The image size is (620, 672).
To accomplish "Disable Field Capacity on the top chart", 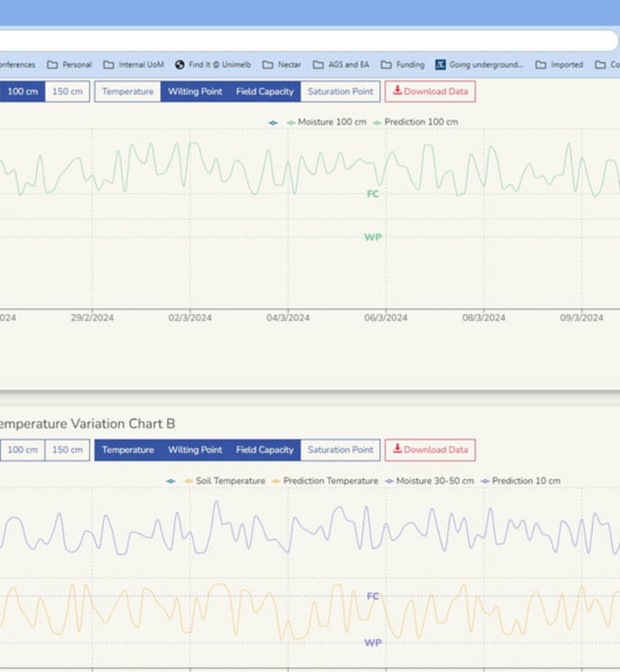I will click(265, 91).
